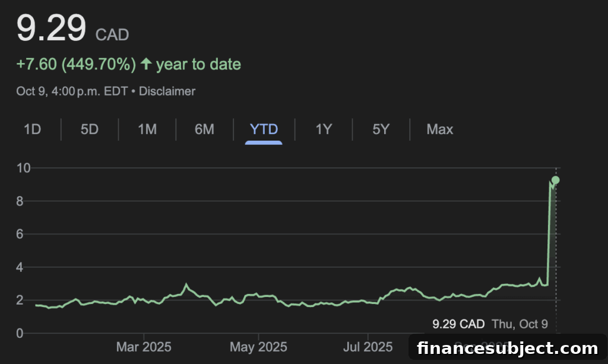Switch chart to 1Y range
This screenshot has width=608, height=364.
coord(324,129)
